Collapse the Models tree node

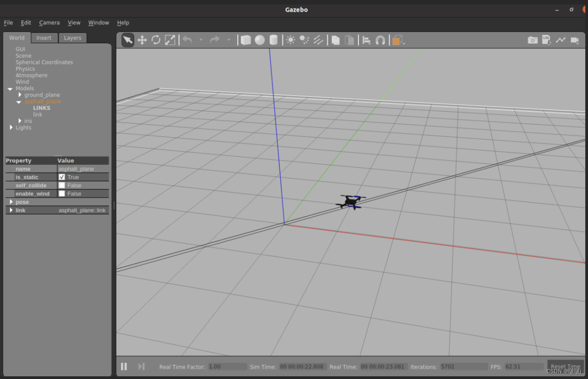(10, 89)
